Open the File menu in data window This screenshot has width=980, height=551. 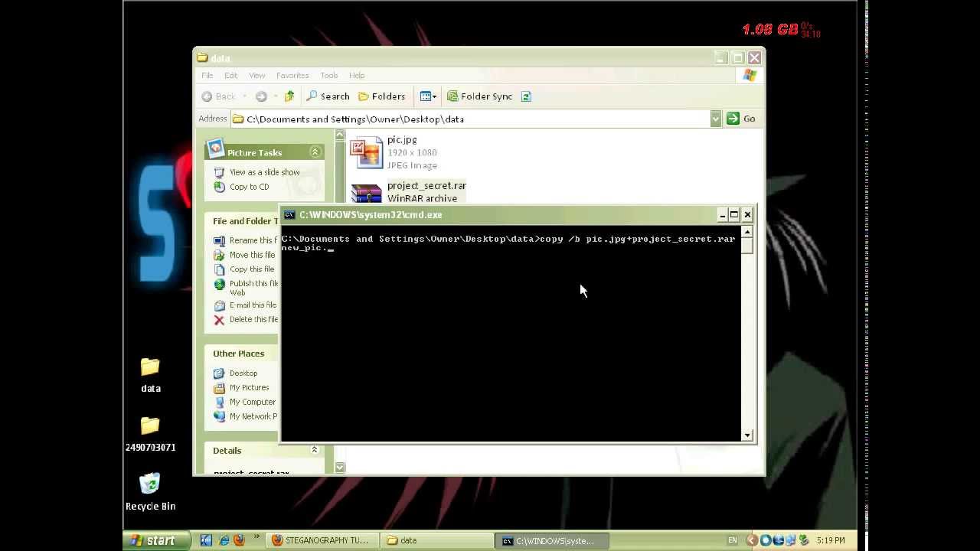pos(207,75)
